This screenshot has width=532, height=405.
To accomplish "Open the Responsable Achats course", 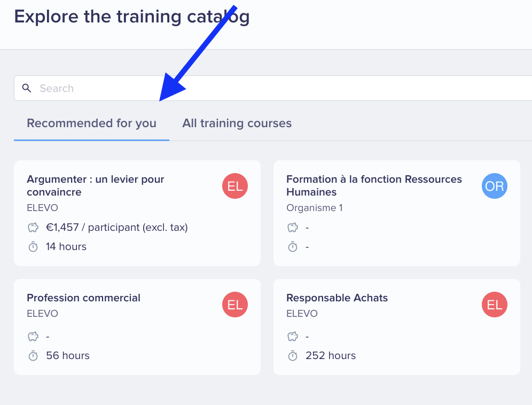I will [x=337, y=298].
